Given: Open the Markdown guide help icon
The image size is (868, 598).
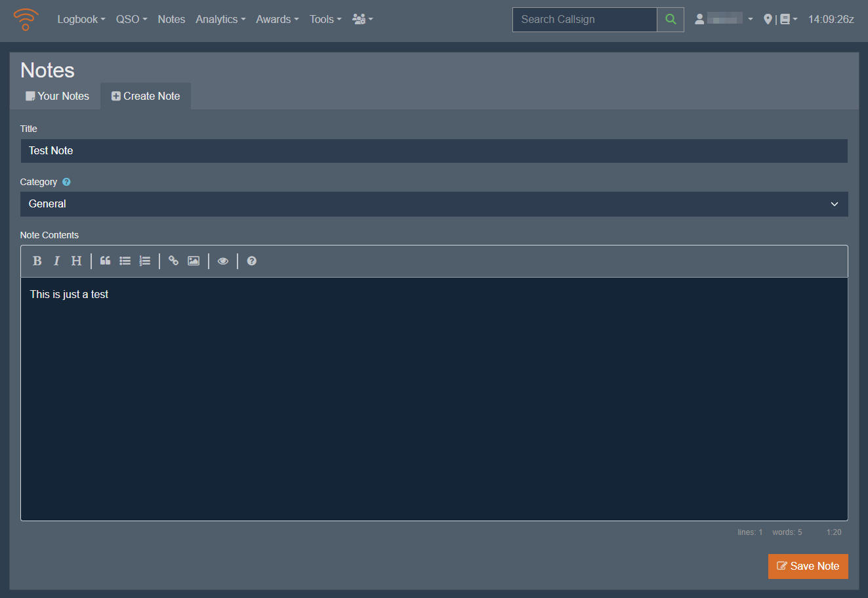Looking at the screenshot, I should pyautogui.click(x=251, y=261).
